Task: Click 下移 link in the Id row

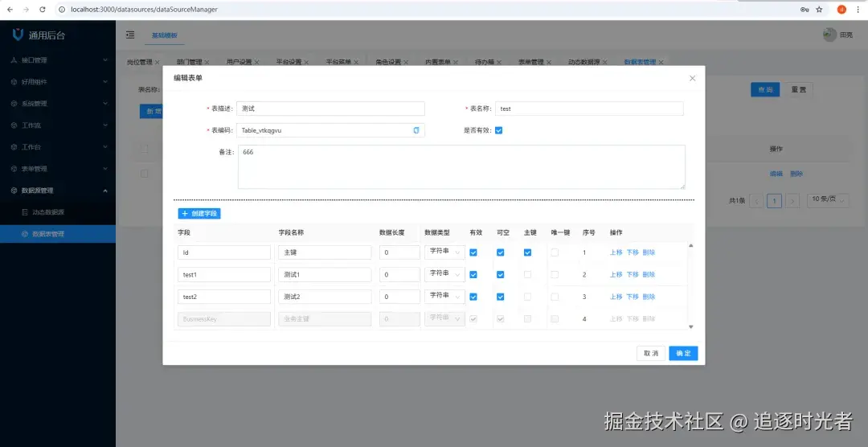Action: [x=633, y=252]
